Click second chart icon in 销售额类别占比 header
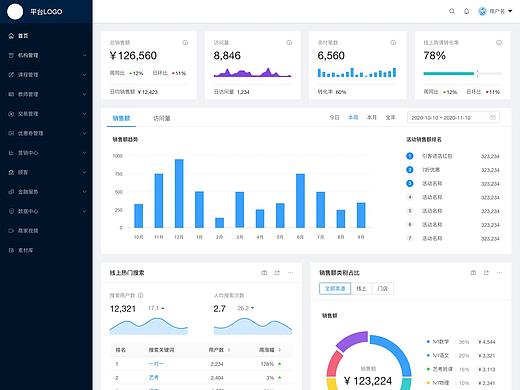520x390 pixels. click(486, 273)
